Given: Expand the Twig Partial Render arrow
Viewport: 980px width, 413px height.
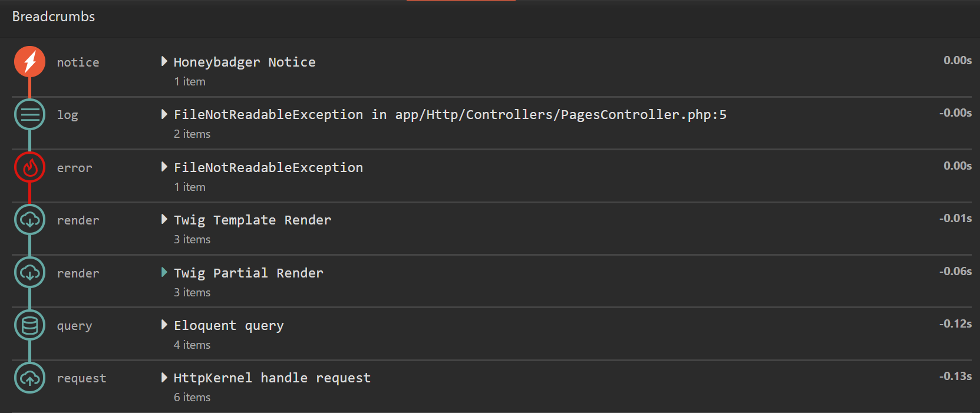Looking at the screenshot, I should [x=164, y=272].
